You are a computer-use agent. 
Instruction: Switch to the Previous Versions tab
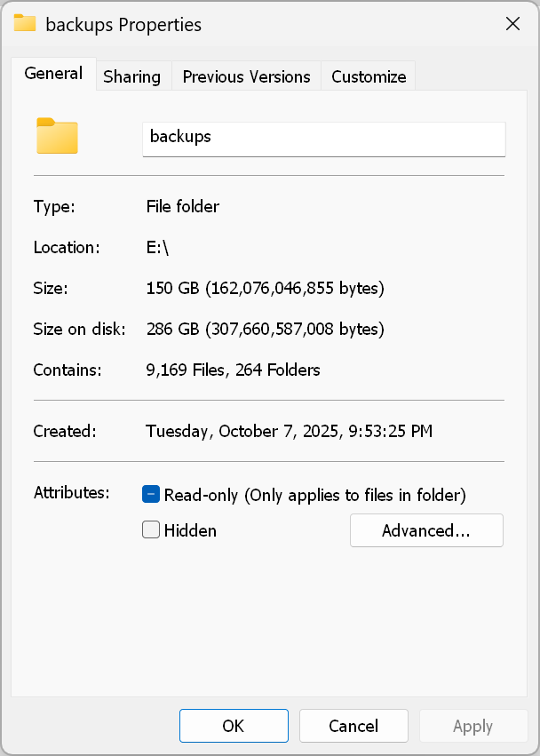(246, 76)
